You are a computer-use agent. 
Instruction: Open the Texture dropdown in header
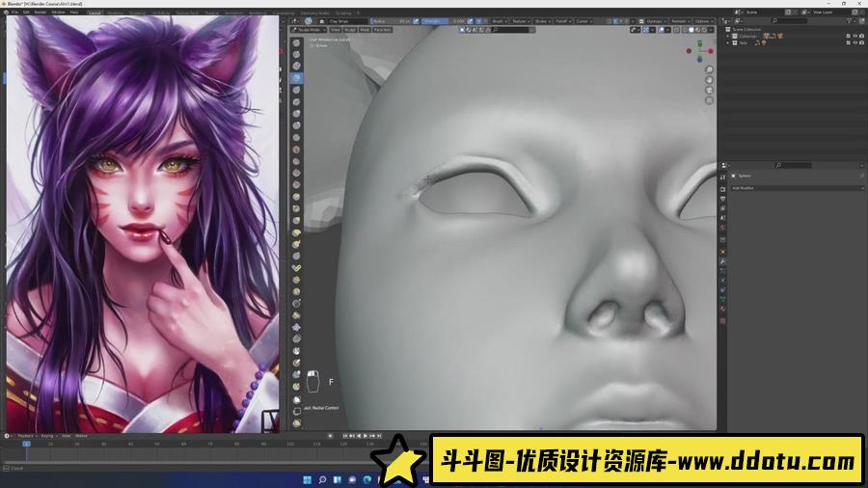(x=521, y=21)
